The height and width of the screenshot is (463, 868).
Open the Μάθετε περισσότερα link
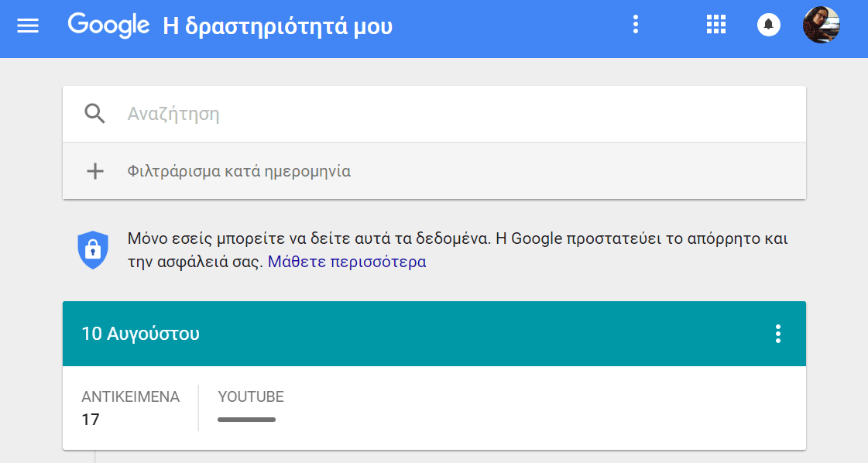point(347,262)
